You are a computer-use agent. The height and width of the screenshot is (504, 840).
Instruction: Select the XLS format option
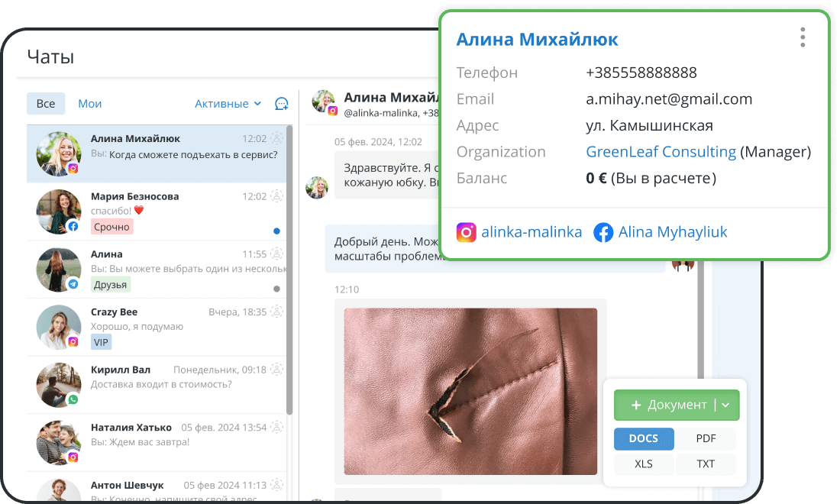pos(644,464)
